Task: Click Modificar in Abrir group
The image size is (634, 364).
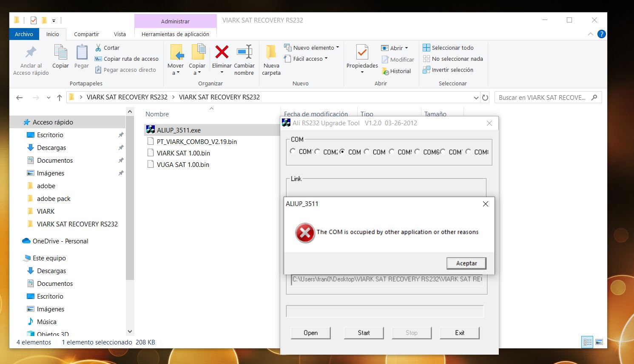Action: [398, 59]
